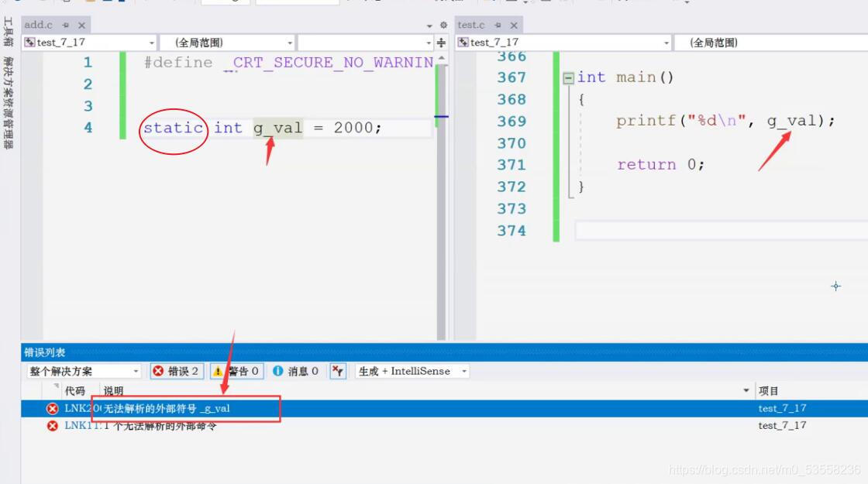Viewport: 868px width, 484px height.
Task: Open the 工具箱 side tab
Action: [8, 32]
